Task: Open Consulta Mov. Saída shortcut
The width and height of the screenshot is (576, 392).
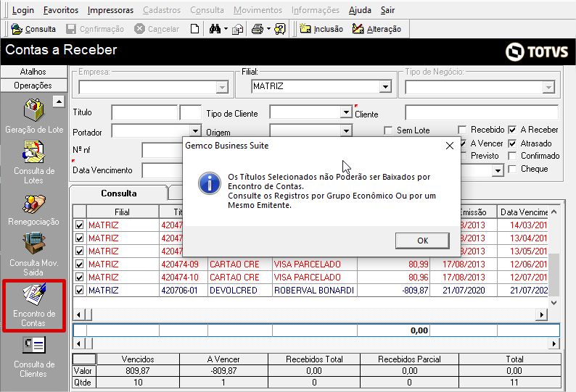Action: 34,254
